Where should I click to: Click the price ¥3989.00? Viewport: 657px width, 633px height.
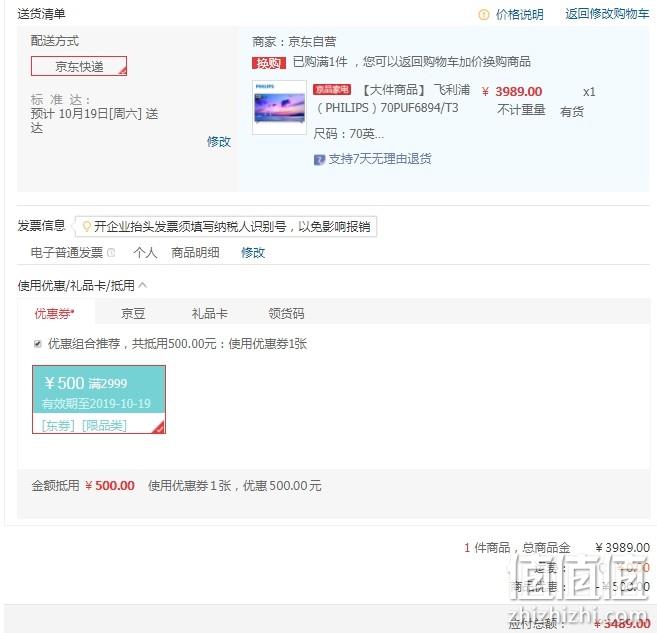pyautogui.click(x=512, y=91)
